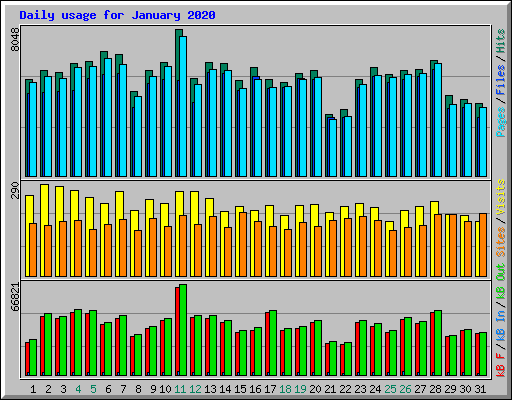Select the 8048 axis value
Screen dimensions: 512x400
click(15, 39)
